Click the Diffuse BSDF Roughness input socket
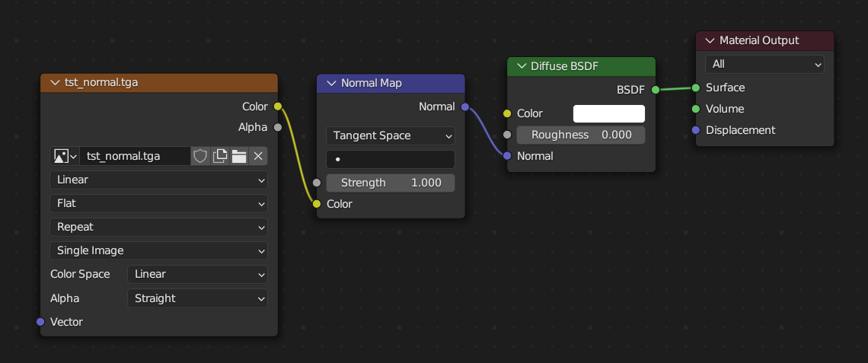This screenshot has height=363, width=868. 507,135
